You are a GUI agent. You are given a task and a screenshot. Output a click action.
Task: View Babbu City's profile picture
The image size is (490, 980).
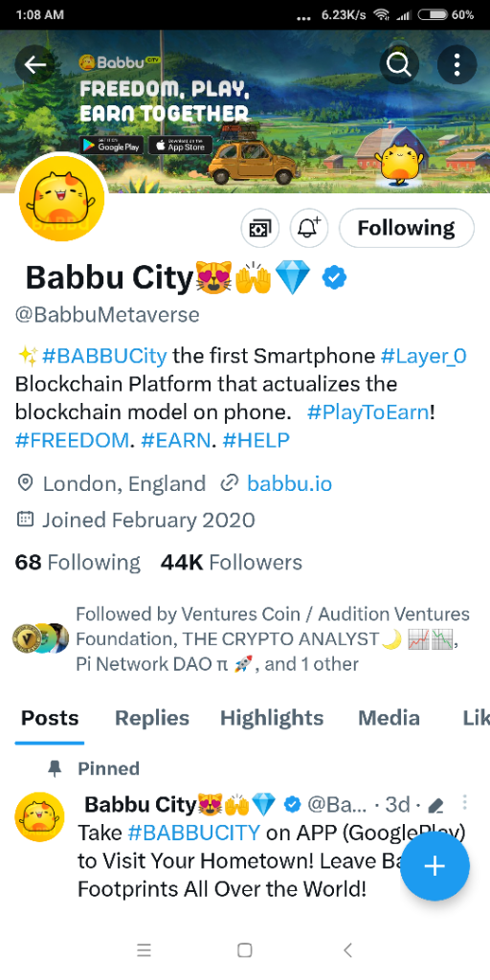[x=60, y=199]
